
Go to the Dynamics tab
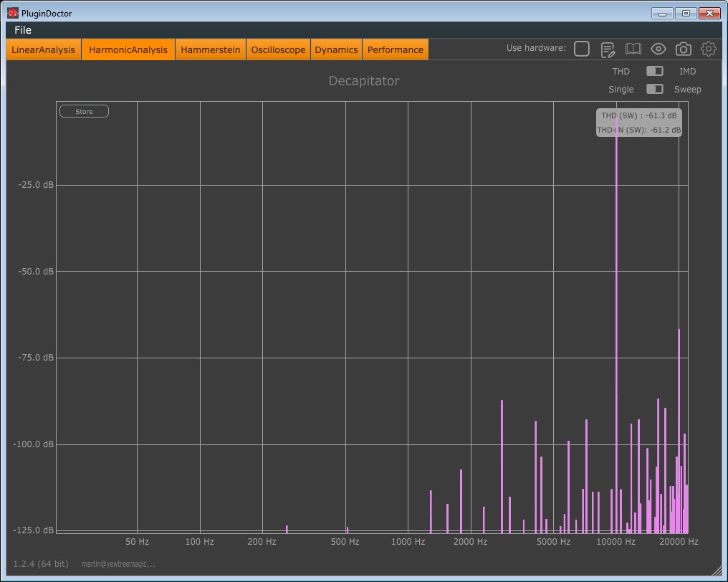pyautogui.click(x=336, y=50)
